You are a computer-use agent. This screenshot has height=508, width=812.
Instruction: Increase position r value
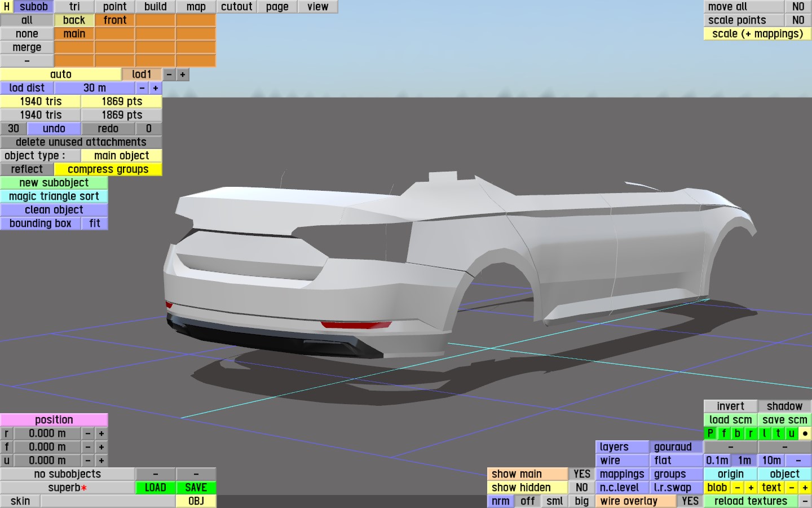coord(101,433)
